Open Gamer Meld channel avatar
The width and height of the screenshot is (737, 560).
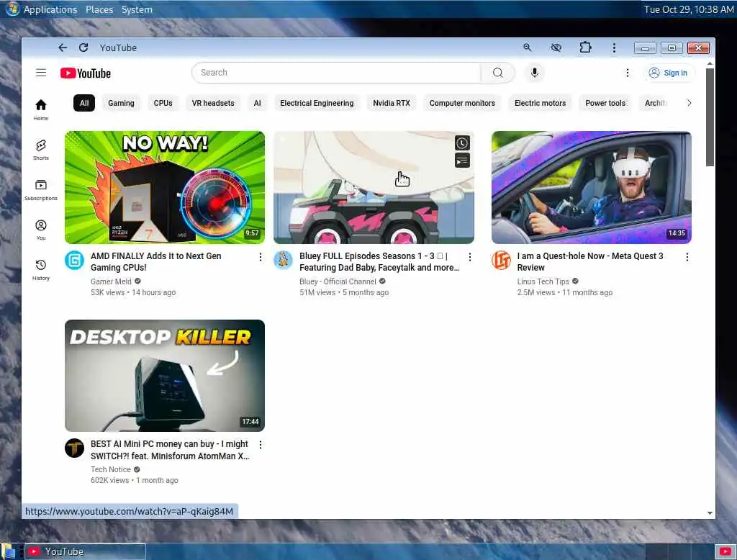[x=74, y=260]
